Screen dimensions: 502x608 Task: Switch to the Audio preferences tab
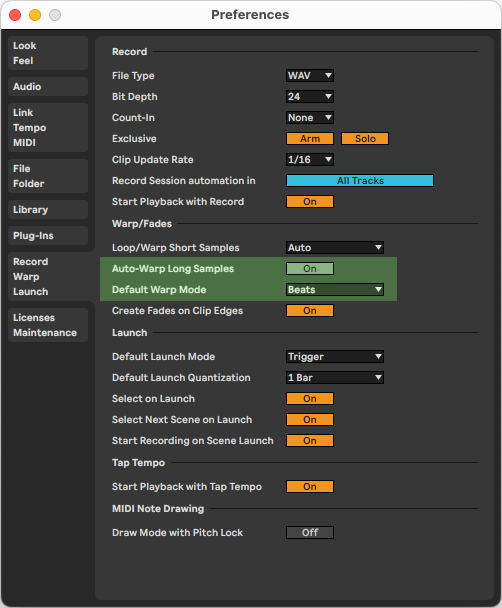coord(48,86)
